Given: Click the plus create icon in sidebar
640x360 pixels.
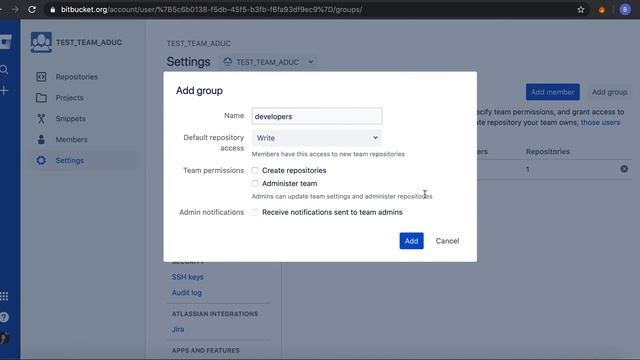Looking at the screenshot, I should click(x=4, y=91).
